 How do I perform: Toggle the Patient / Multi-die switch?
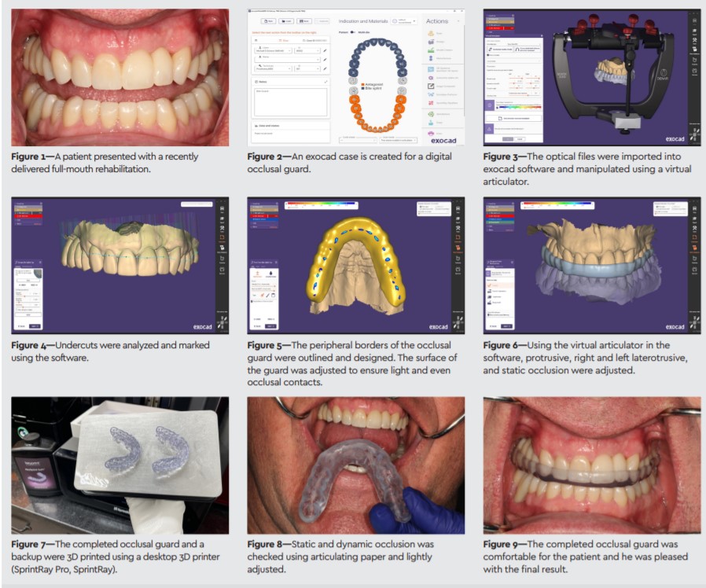353,32
